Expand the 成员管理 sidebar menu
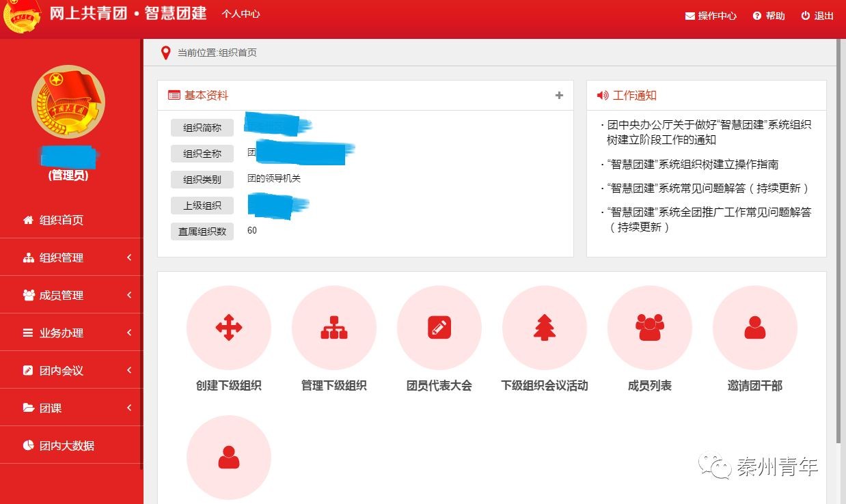This screenshot has width=846, height=504. pos(71,295)
